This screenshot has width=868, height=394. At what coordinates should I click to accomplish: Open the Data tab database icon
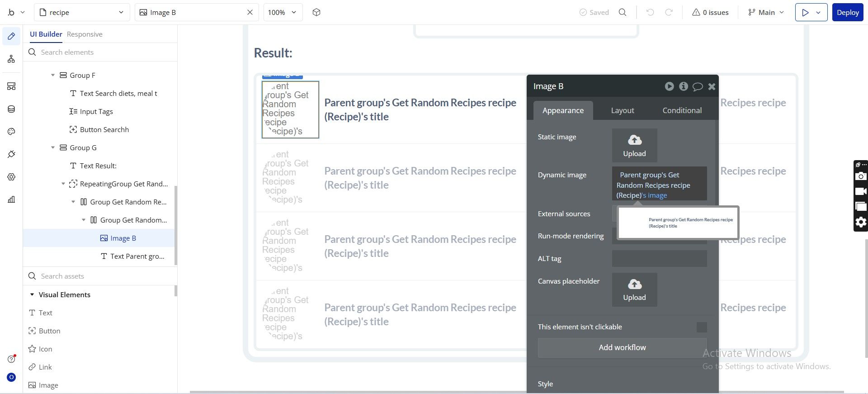coord(11,109)
